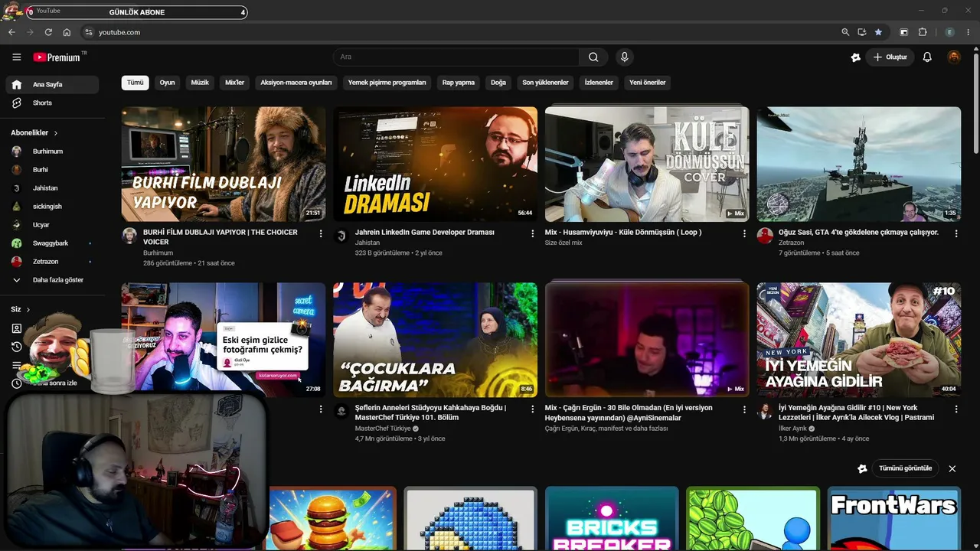Play the Çocuklara Bağırma MasterChef thumbnail

[x=436, y=340]
